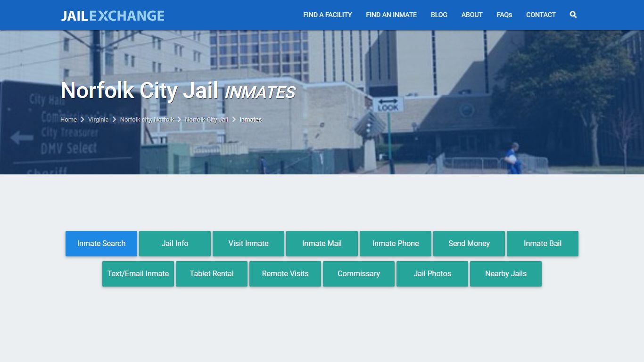The image size is (644, 362).
Task: Open the Remote Visits section
Action: tap(285, 274)
